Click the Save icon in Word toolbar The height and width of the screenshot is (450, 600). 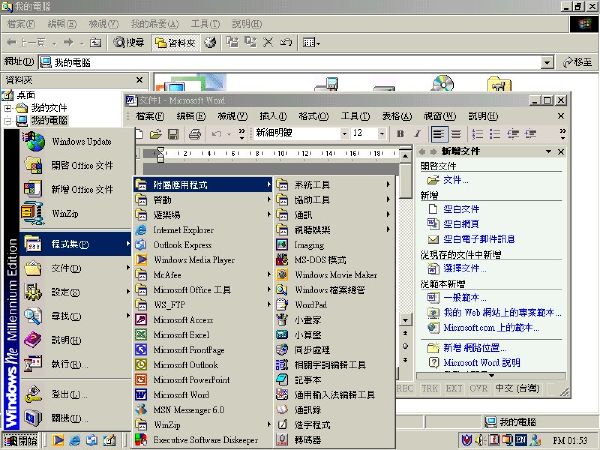(x=173, y=134)
